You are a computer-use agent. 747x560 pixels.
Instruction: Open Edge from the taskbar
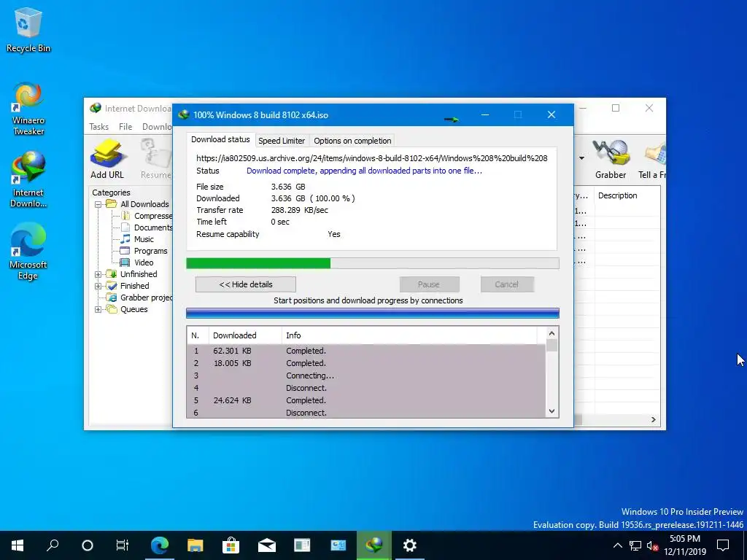[160, 545]
